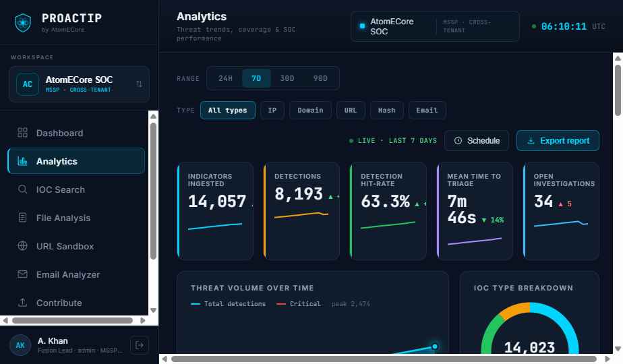Open the AtomECore SOC tenant selector in header
Image resolution: width=623 pixels, height=364 pixels.
pos(435,26)
